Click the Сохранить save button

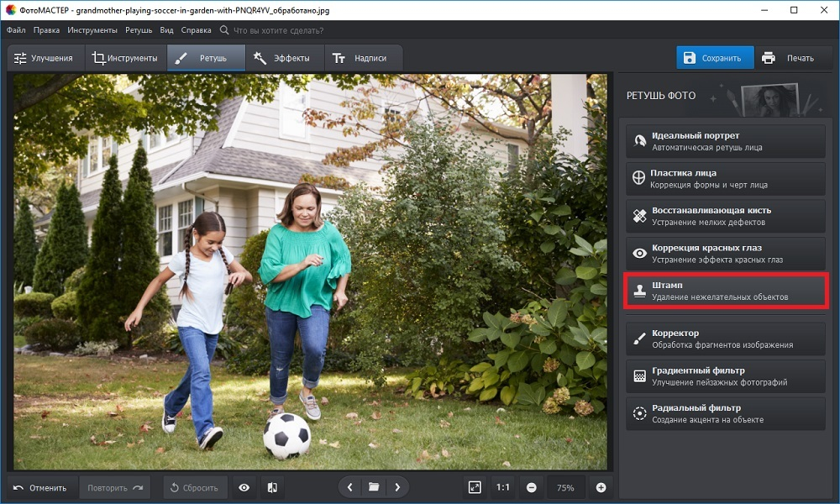click(x=715, y=58)
